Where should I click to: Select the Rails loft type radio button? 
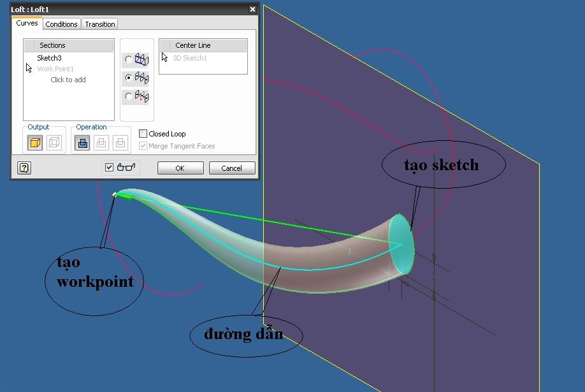[x=129, y=60]
